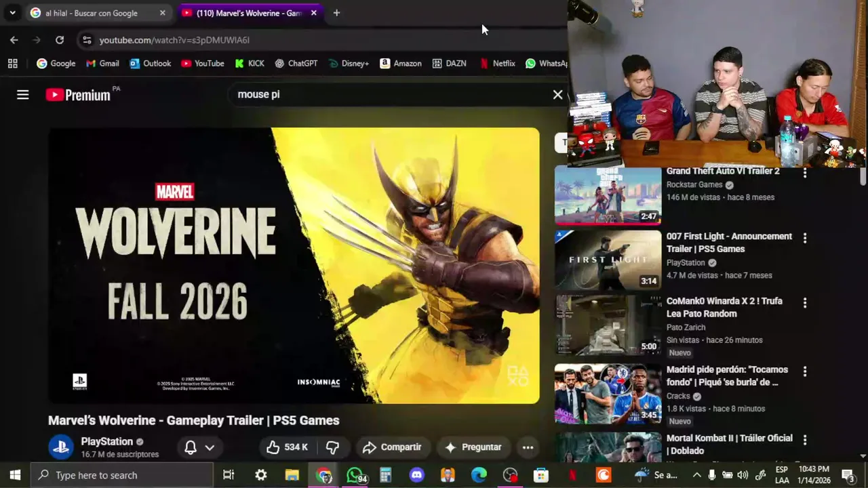Click the Compartir share button

pos(392,447)
